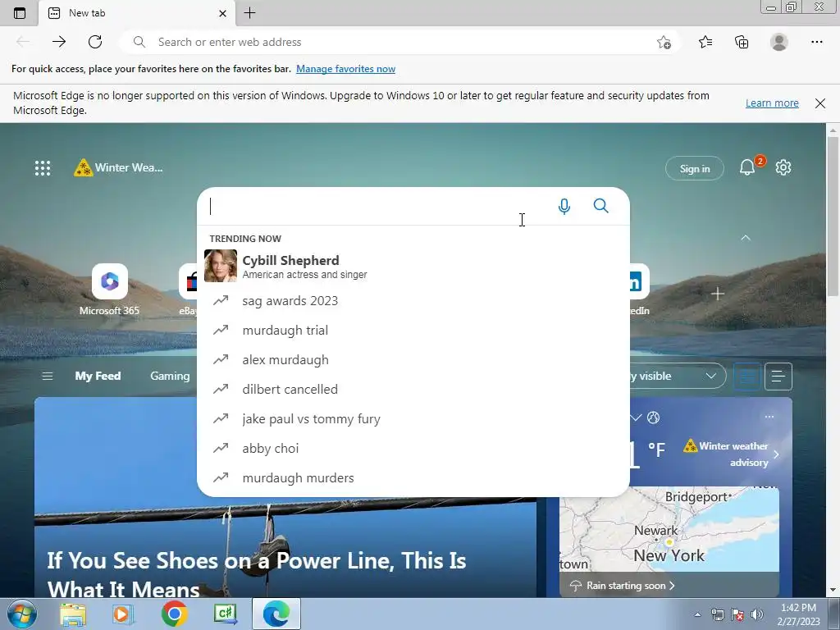The width and height of the screenshot is (840, 630).
Task: Collapse the quick links chevron
Action: pyautogui.click(x=745, y=238)
